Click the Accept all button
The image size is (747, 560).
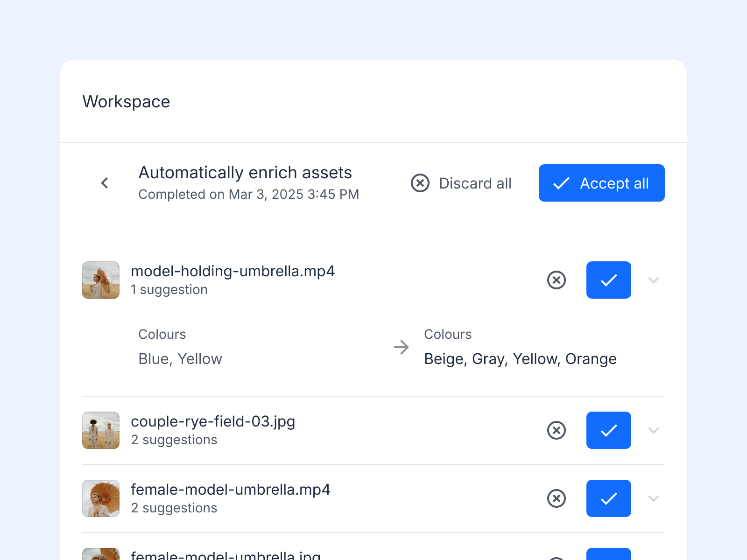(602, 183)
